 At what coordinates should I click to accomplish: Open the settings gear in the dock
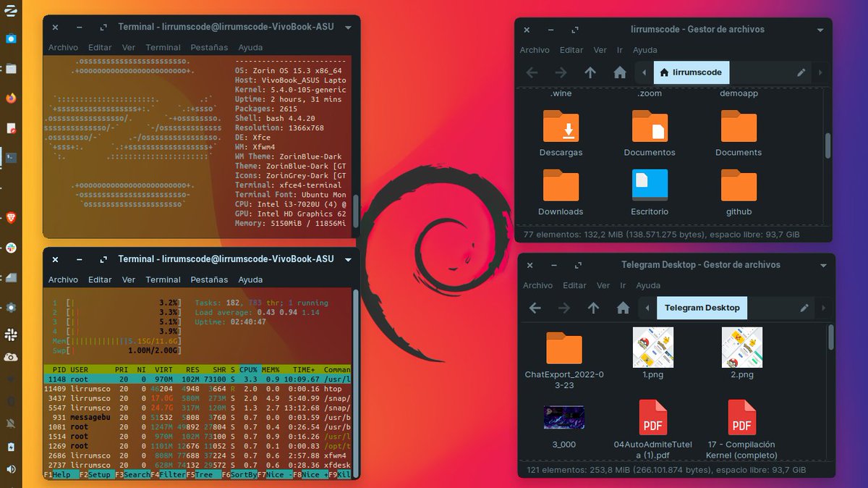(10, 307)
